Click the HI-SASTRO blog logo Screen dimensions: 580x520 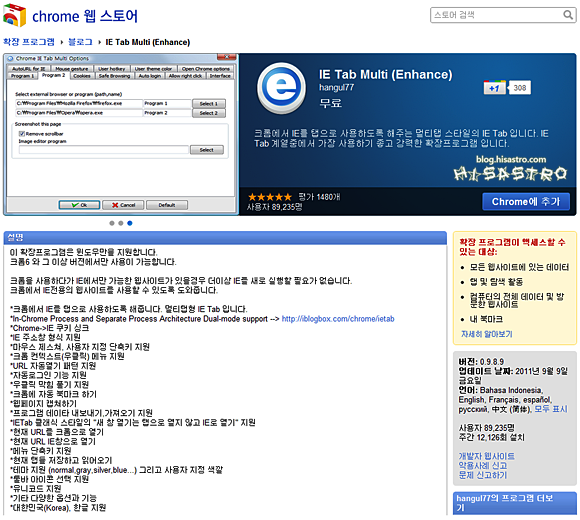point(510,173)
